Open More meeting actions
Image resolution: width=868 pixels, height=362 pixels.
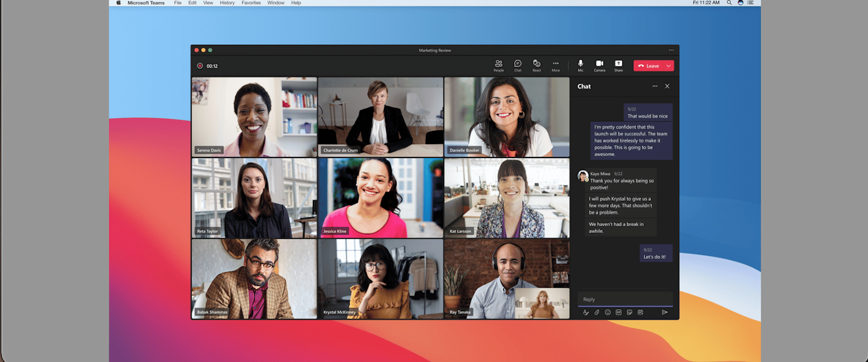pyautogui.click(x=556, y=66)
